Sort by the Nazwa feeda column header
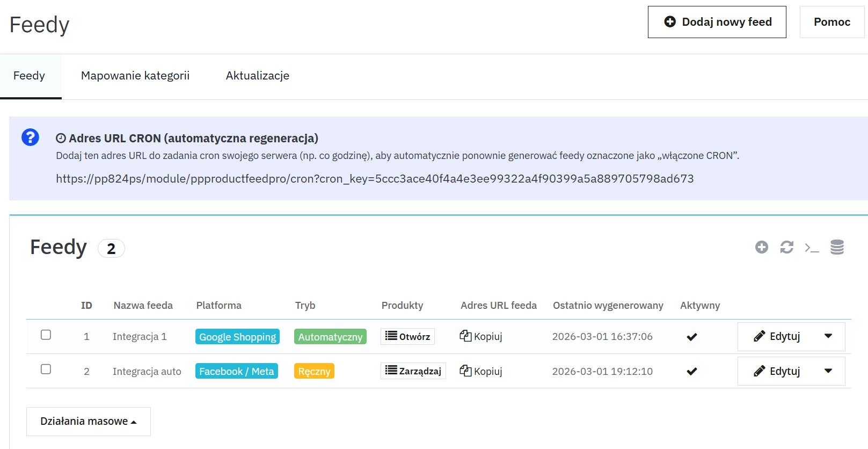This screenshot has width=868, height=449. (x=143, y=305)
